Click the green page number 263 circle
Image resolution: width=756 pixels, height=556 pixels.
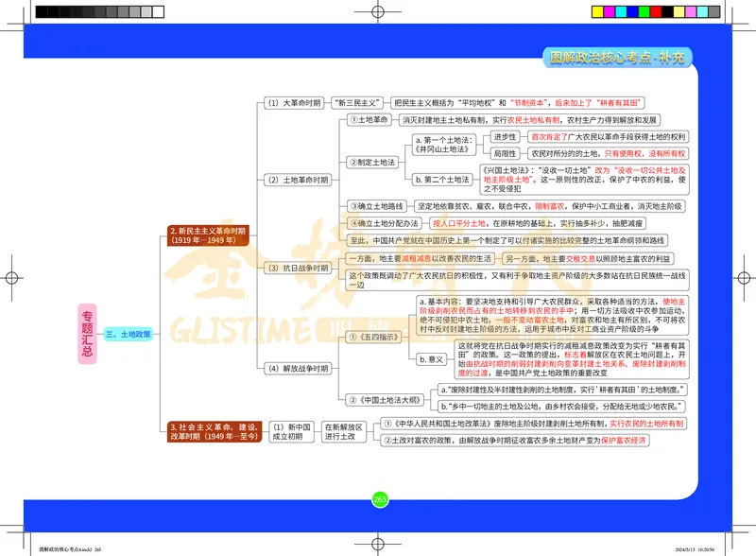380,499
